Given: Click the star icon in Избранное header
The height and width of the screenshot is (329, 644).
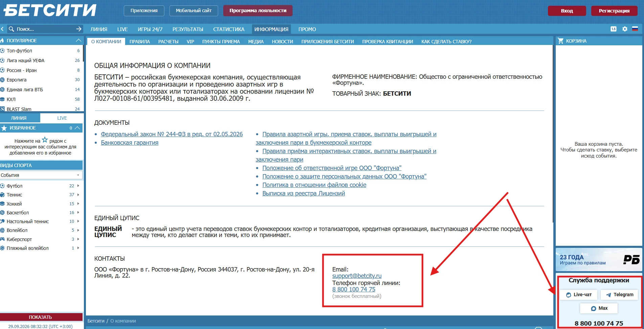Looking at the screenshot, I should pos(4,128).
